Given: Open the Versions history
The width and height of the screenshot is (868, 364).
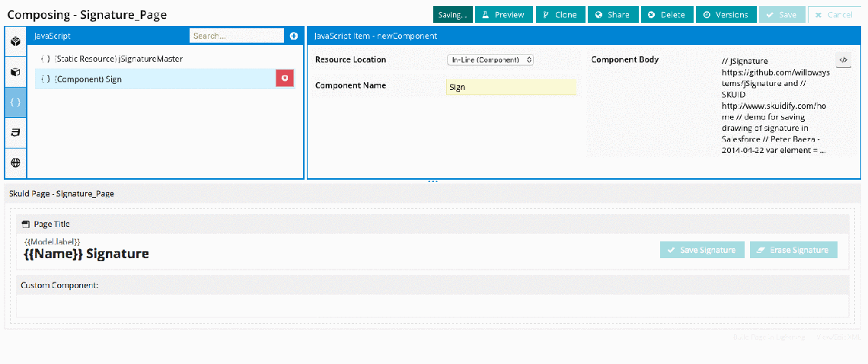Looking at the screenshot, I should pyautogui.click(x=726, y=14).
